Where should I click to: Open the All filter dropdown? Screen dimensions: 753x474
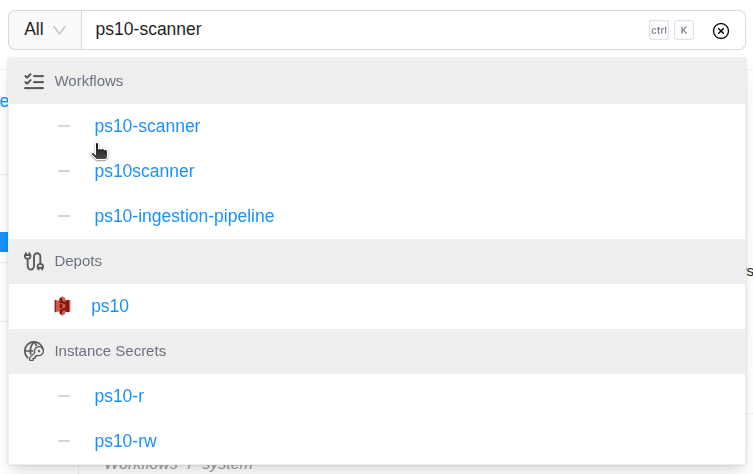(45, 30)
